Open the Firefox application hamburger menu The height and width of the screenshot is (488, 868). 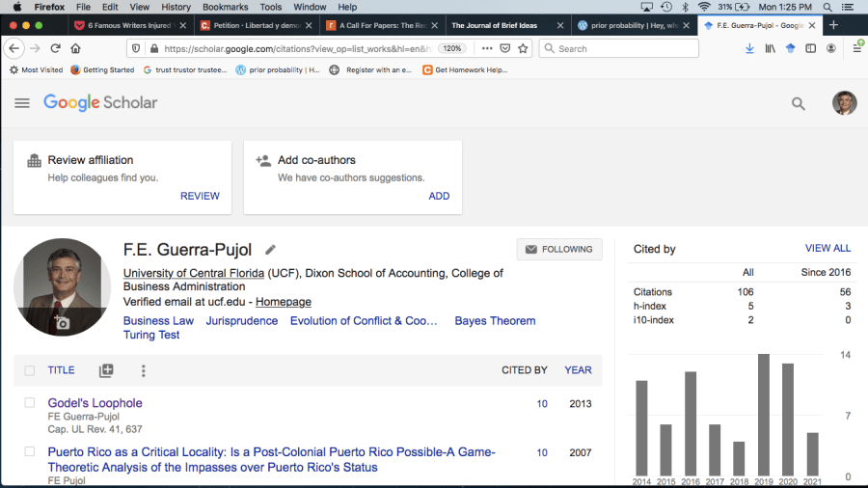coord(856,48)
